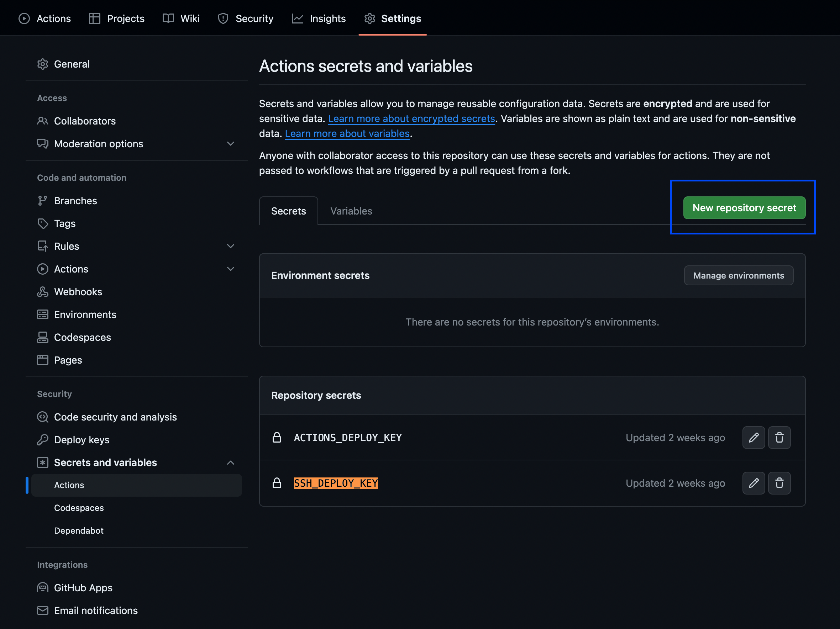Delete the SSH_DEPLOY_KEY secret
840x629 pixels.
pos(779,483)
